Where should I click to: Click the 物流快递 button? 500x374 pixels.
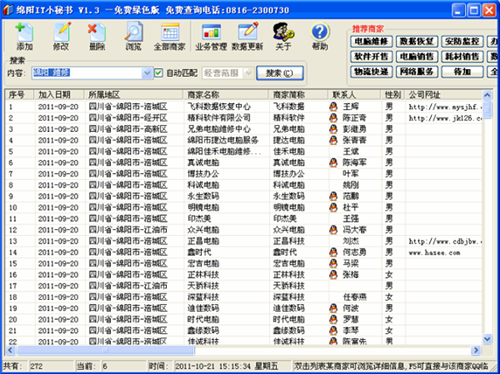click(371, 71)
